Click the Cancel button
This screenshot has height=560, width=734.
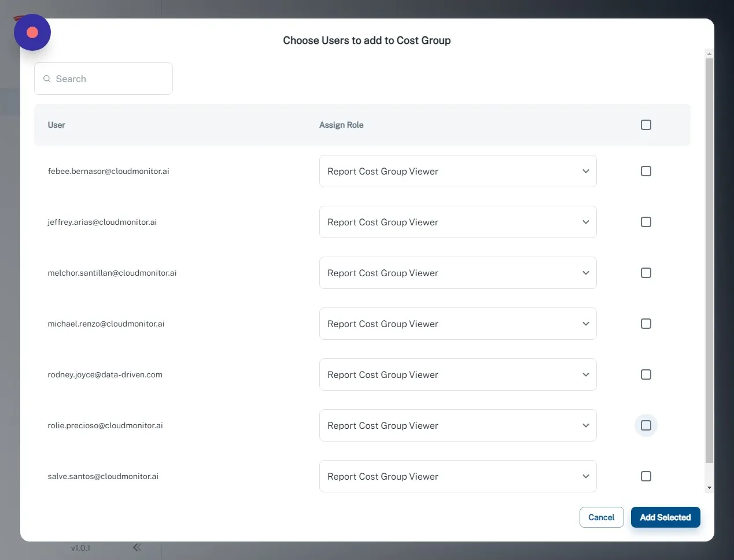[602, 517]
